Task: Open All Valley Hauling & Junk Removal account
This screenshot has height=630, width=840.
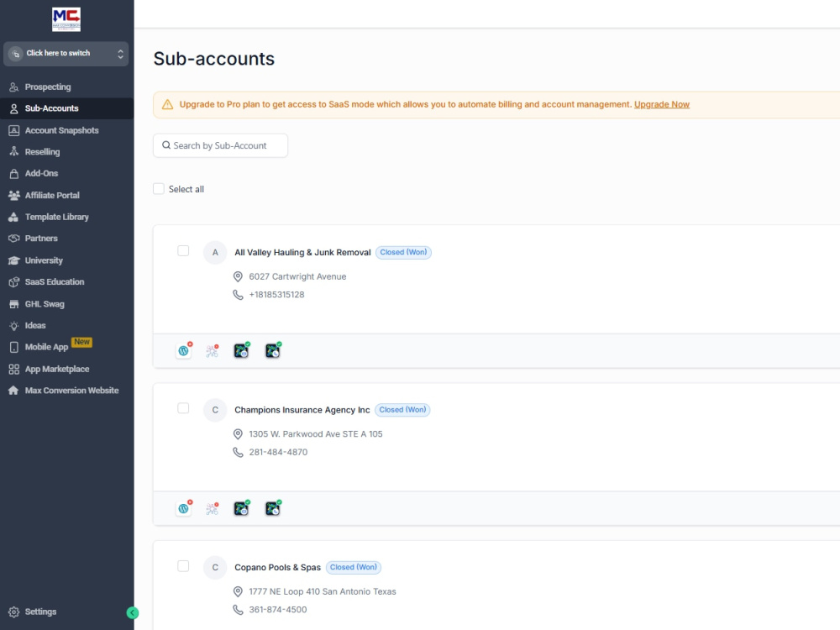Action: 302,252
